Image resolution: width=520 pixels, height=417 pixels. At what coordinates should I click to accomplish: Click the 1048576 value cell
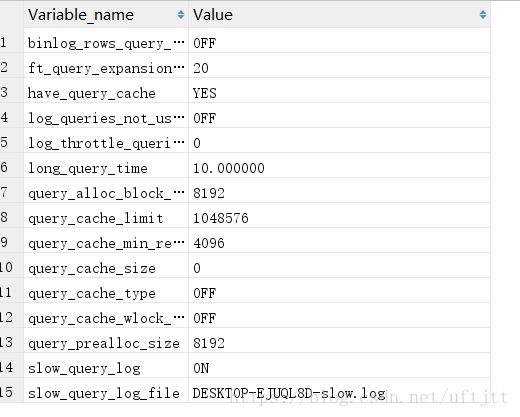(339, 218)
